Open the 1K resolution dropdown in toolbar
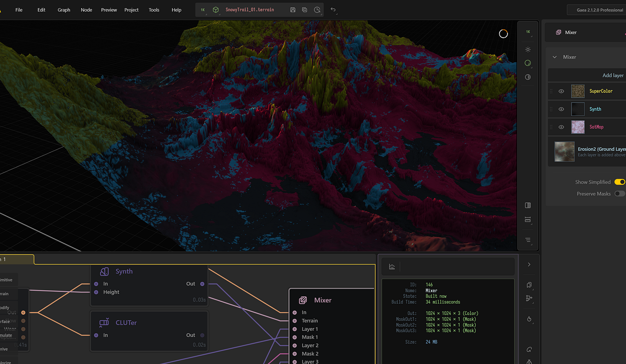This screenshot has height=364, width=626. tap(203, 10)
